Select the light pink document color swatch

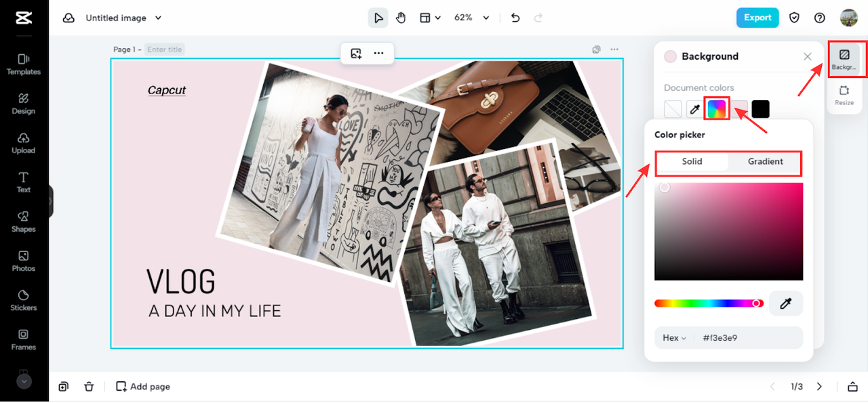pos(740,109)
